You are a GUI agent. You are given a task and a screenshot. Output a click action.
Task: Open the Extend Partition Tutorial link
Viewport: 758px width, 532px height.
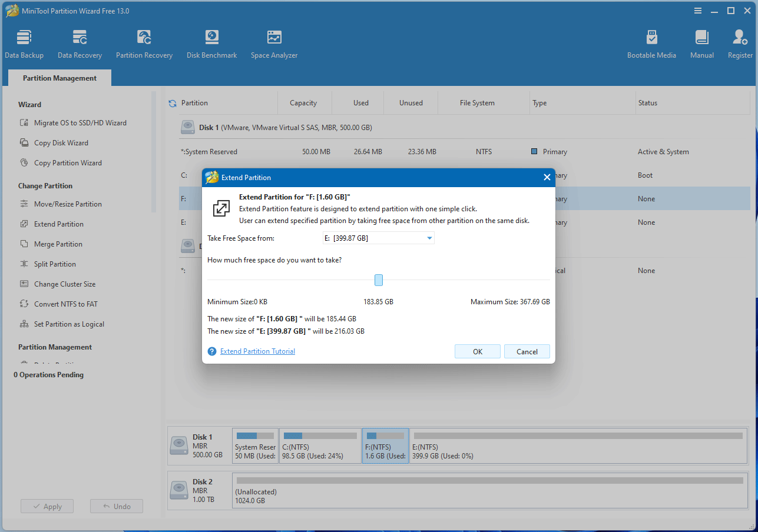click(x=257, y=351)
